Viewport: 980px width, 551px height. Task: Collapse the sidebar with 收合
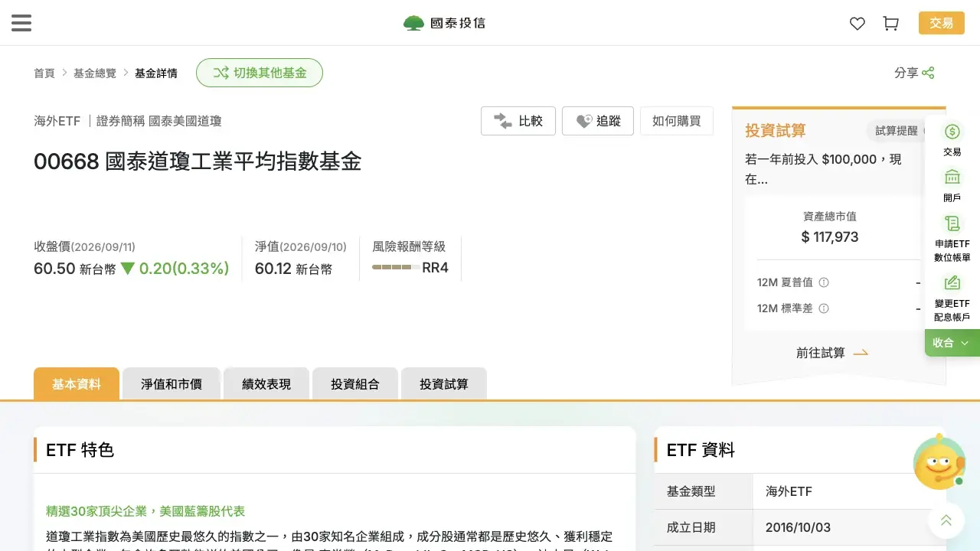[x=952, y=343]
